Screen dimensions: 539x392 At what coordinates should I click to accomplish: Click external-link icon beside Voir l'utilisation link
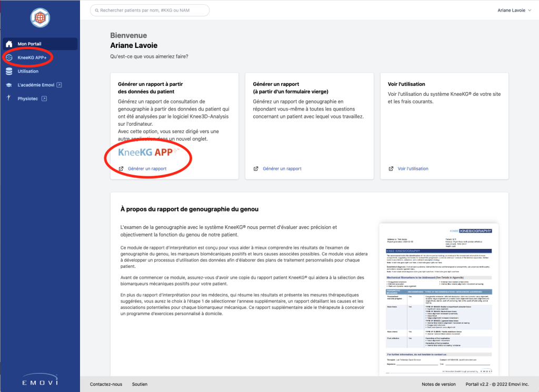(x=391, y=169)
